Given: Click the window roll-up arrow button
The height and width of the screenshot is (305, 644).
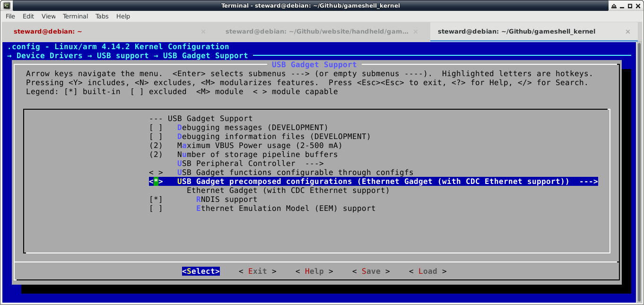Looking at the screenshot, I should point(614,6).
